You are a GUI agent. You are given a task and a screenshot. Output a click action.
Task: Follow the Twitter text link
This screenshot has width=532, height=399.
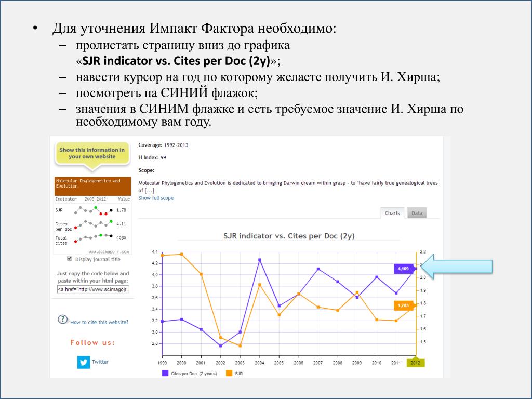(x=100, y=362)
